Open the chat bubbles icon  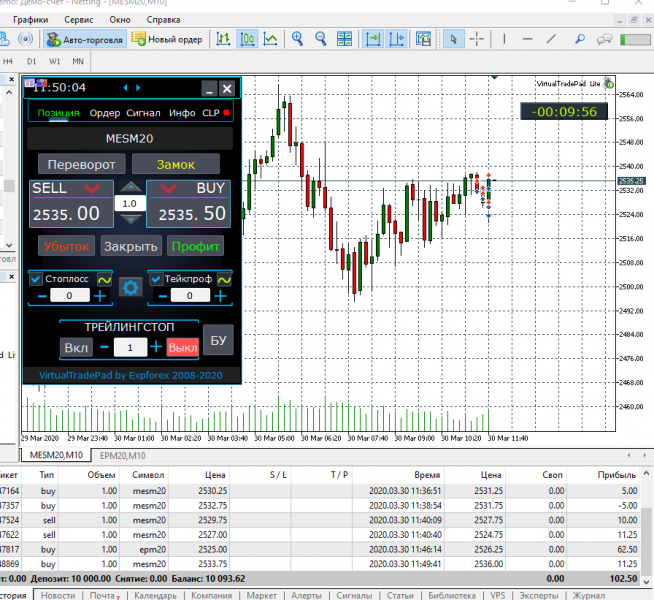(604, 40)
